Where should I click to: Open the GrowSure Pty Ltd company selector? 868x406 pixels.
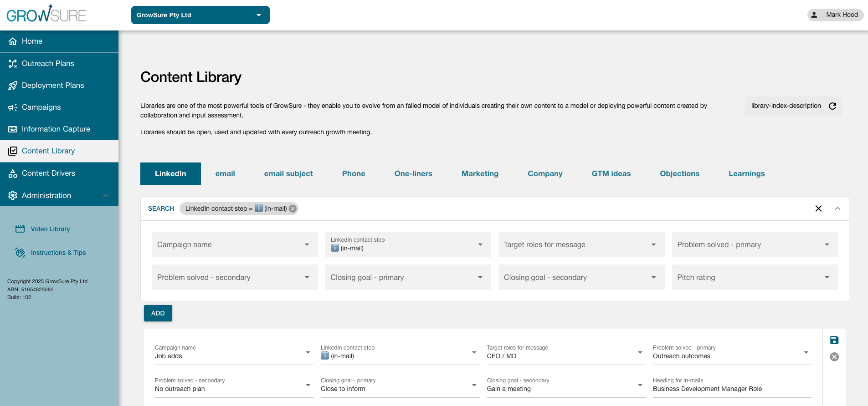click(x=200, y=15)
